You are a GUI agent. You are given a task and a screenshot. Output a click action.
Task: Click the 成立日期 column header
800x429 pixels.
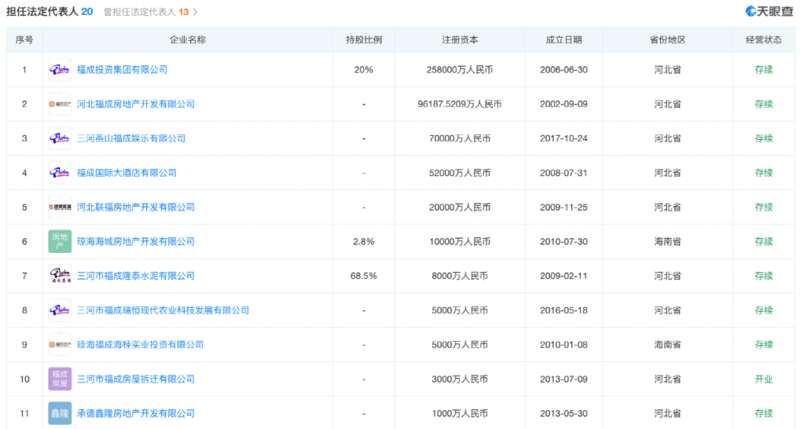[563, 40]
